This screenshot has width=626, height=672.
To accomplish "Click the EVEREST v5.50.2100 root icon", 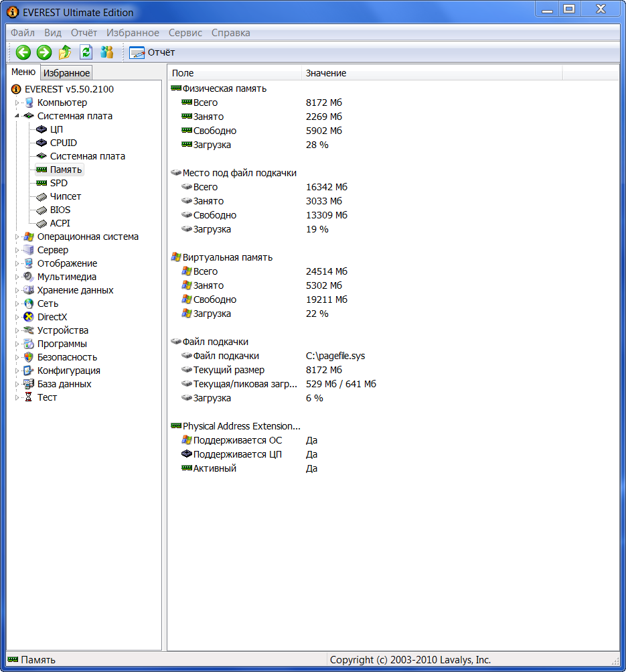I will [x=16, y=89].
